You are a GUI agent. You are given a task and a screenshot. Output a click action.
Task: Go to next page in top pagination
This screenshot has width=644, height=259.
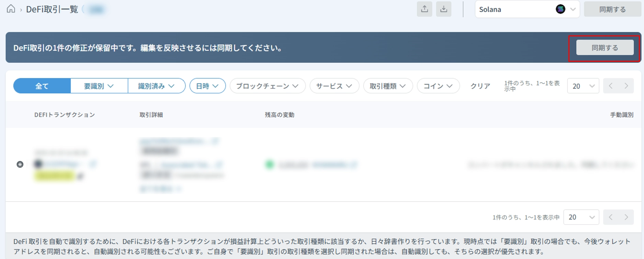(x=626, y=86)
